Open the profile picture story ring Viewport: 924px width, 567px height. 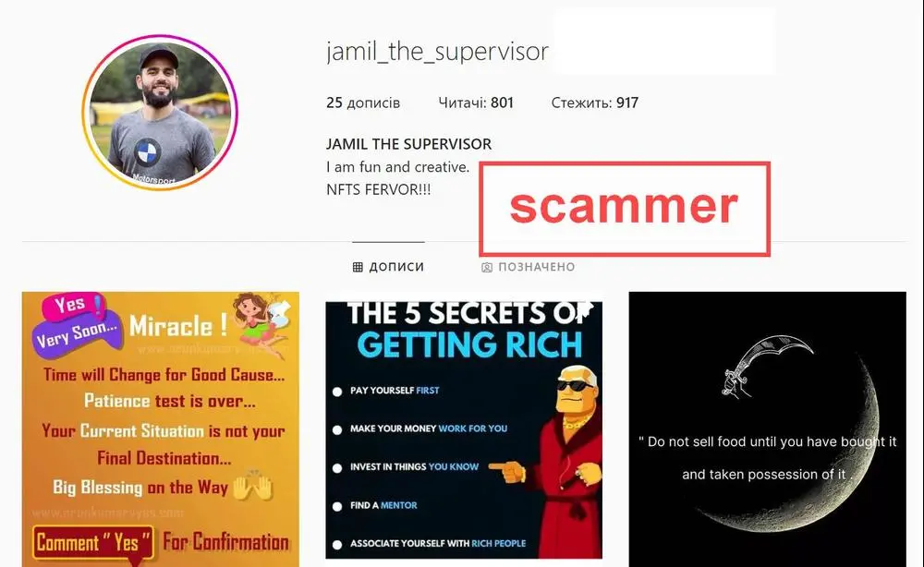(x=160, y=113)
